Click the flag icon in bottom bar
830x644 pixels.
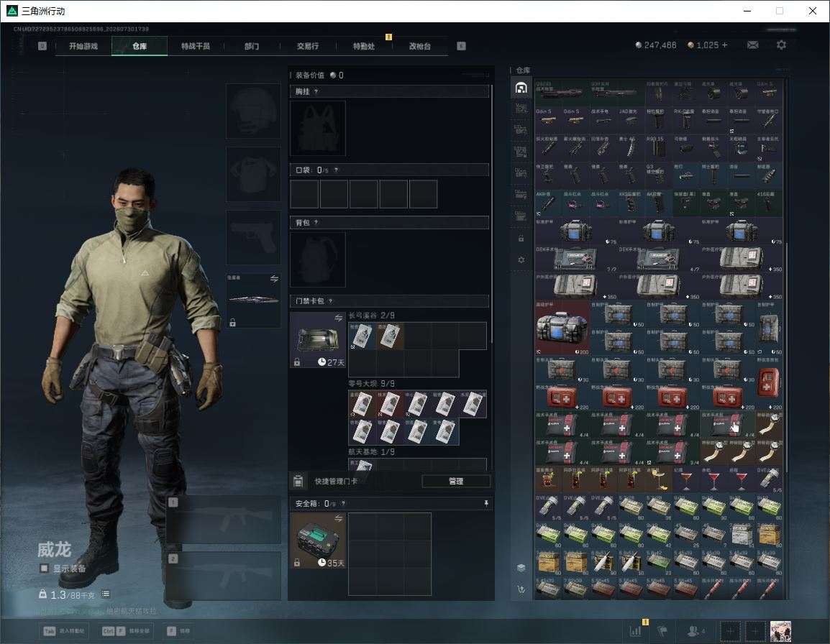[x=662, y=631]
